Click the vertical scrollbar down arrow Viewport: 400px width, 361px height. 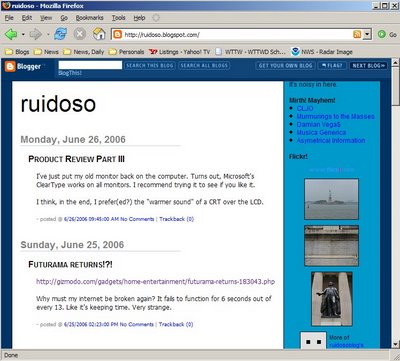click(395, 344)
